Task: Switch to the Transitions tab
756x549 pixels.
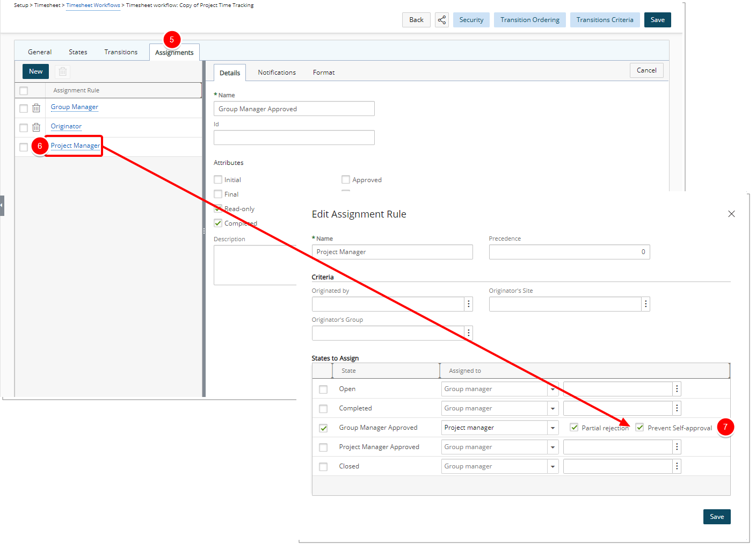Action: pos(121,52)
